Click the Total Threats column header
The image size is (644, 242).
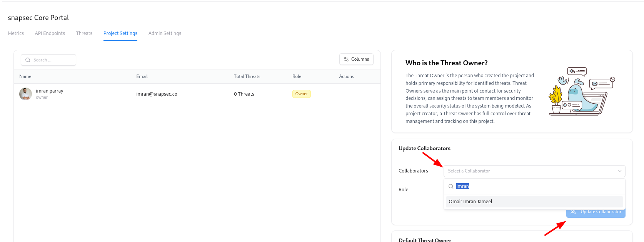(247, 76)
